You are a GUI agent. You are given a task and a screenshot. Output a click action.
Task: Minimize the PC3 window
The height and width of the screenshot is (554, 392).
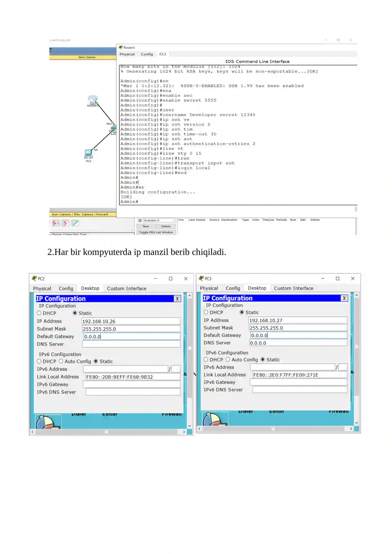point(322,278)
